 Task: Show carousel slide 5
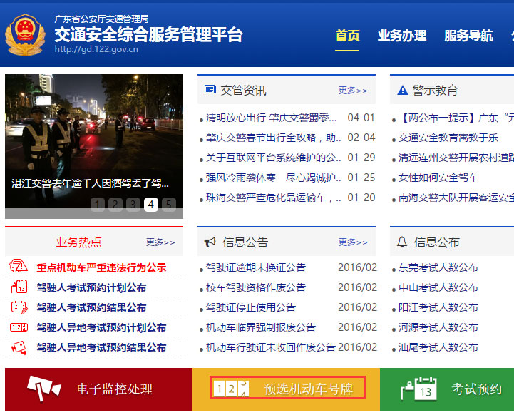pyautogui.click(x=169, y=204)
